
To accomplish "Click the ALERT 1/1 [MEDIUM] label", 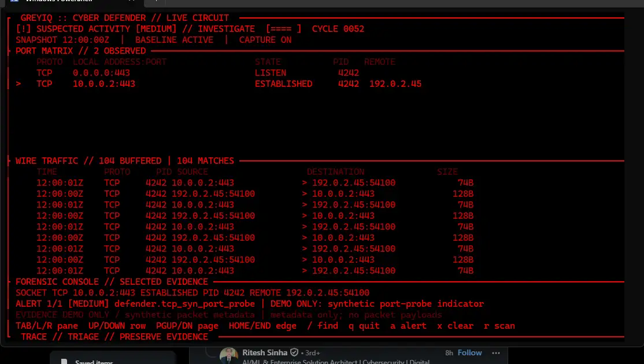I will pos(62,304).
